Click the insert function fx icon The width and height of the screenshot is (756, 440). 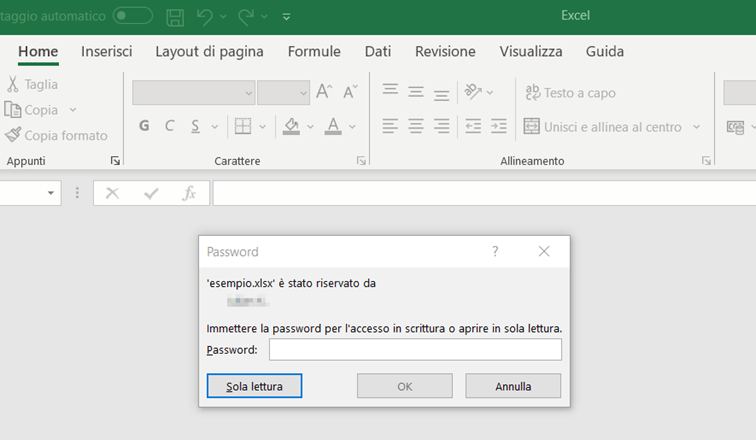189,193
